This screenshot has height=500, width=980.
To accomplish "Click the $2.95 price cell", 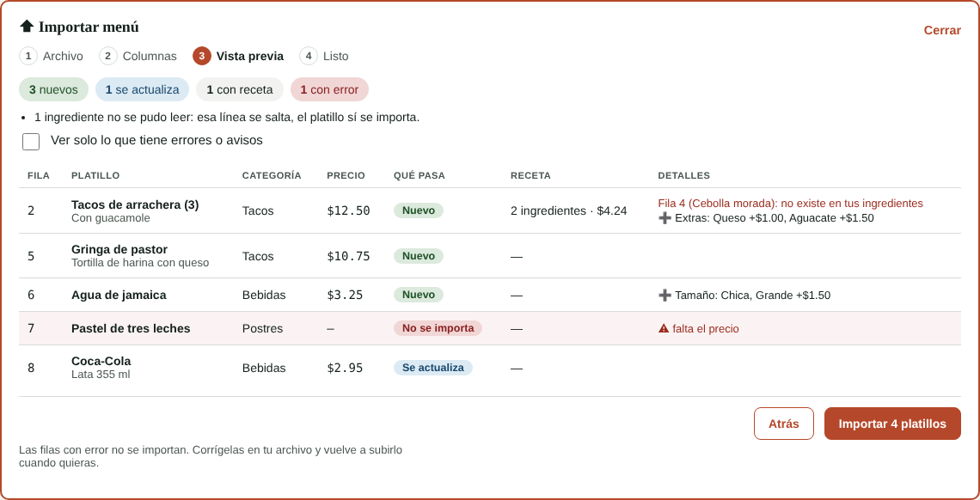I will tap(345, 369).
